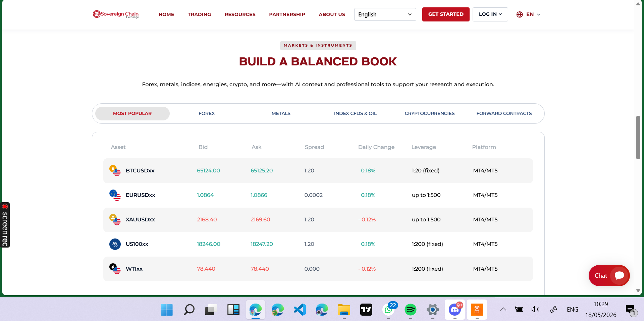
Task: Switch to the FOREX tab
Action: point(207,113)
